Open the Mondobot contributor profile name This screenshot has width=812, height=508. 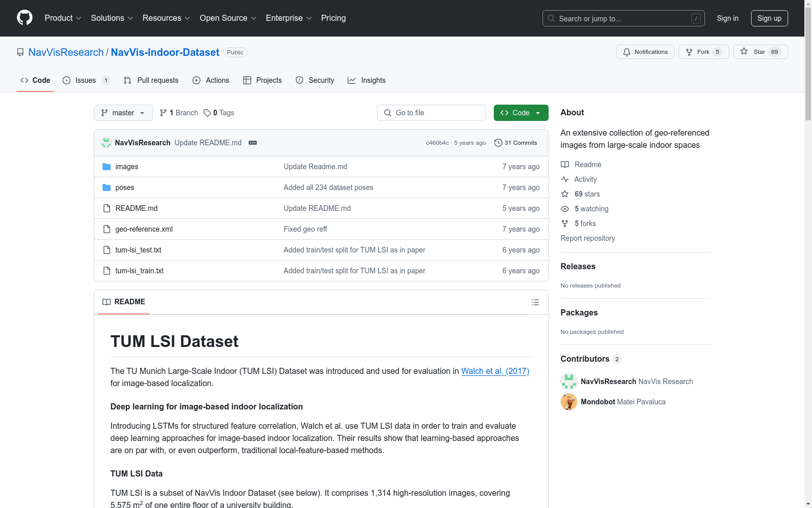[598, 402]
